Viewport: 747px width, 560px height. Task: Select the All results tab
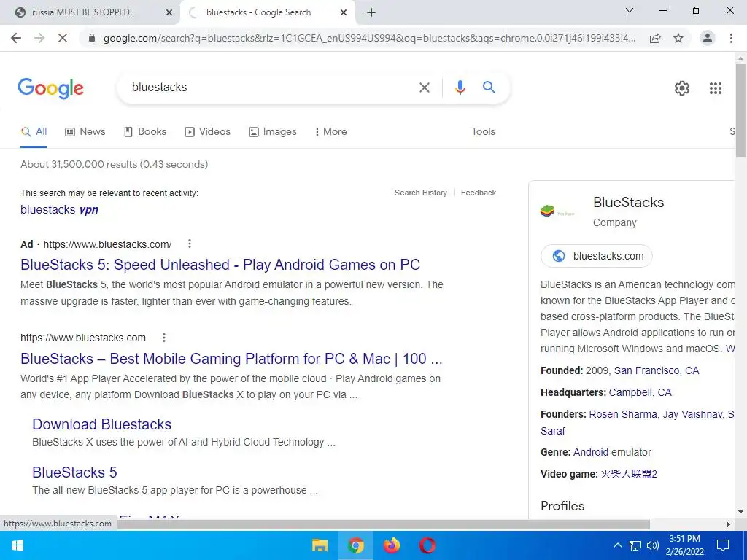click(x=34, y=131)
